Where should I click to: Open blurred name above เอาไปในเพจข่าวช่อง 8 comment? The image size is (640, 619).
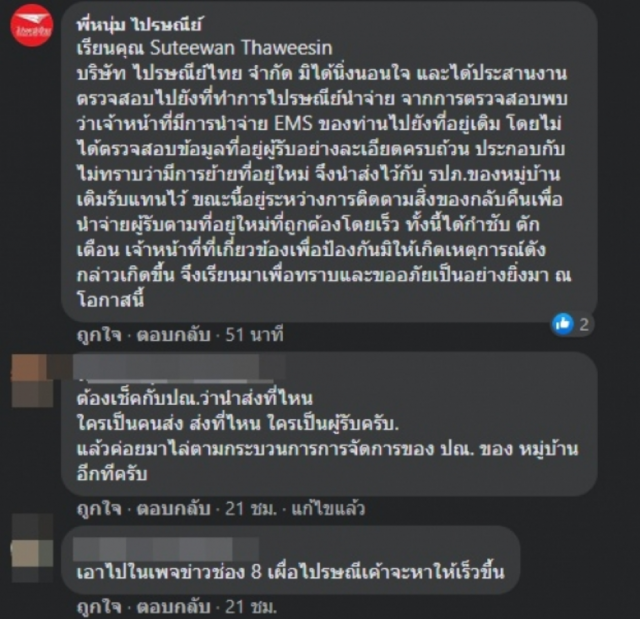pyautogui.click(x=166, y=549)
